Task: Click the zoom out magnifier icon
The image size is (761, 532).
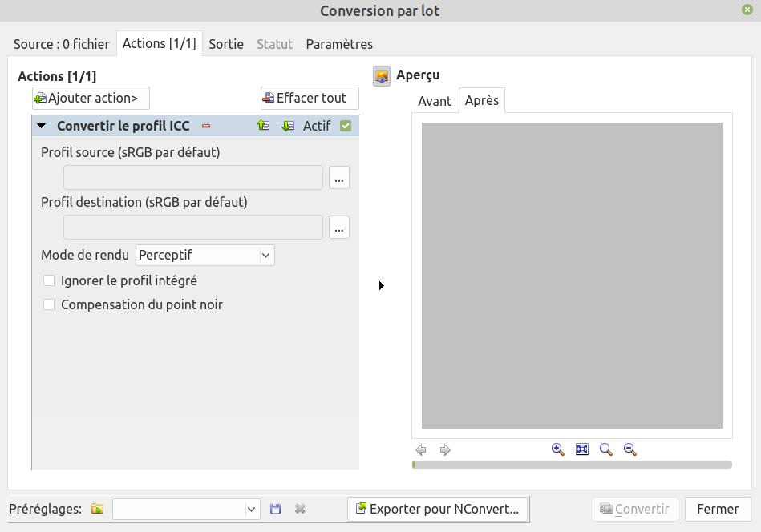Action: (x=630, y=449)
